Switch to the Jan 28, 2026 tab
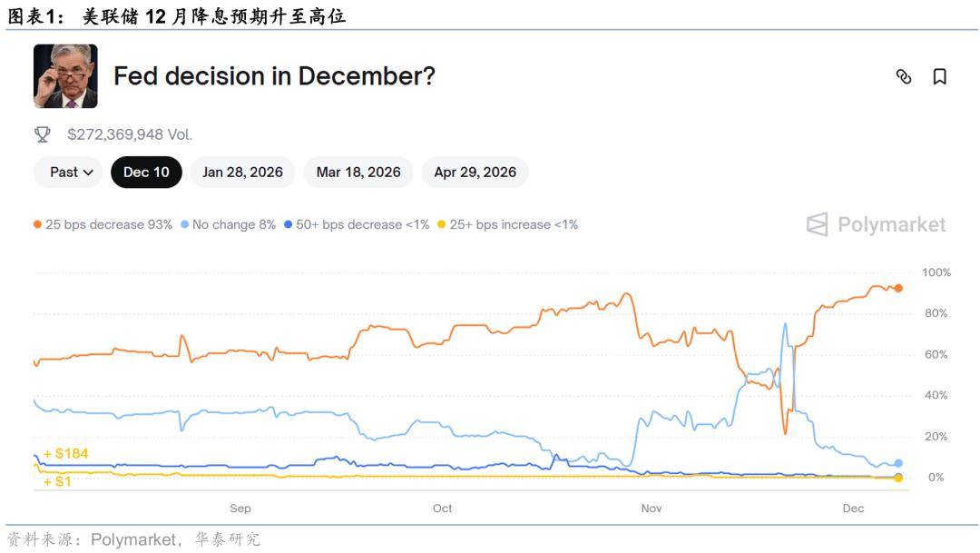980x553 pixels. (x=242, y=172)
